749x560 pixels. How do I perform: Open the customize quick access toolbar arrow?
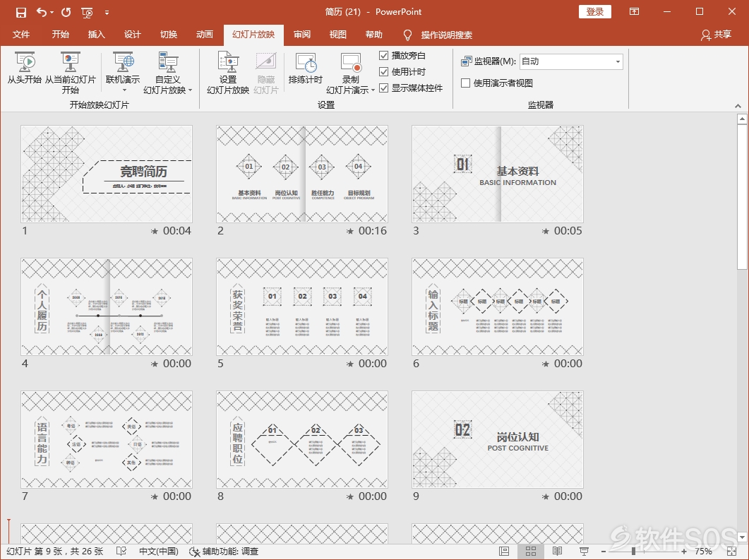click(107, 13)
